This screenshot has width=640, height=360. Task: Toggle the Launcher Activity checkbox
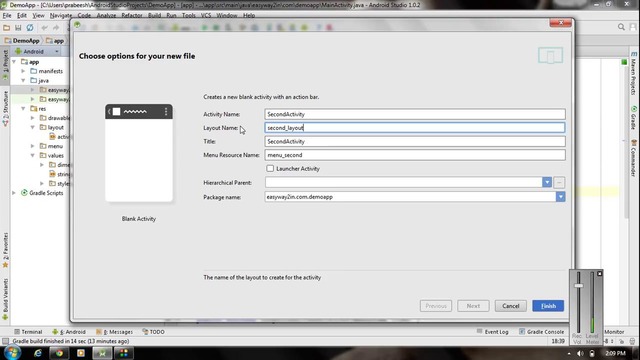pyautogui.click(x=270, y=169)
